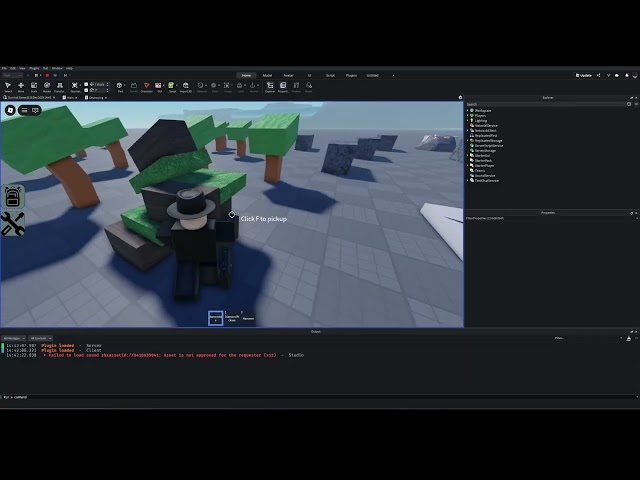
Task: Activate the Transform tool
Action: pos(60,87)
